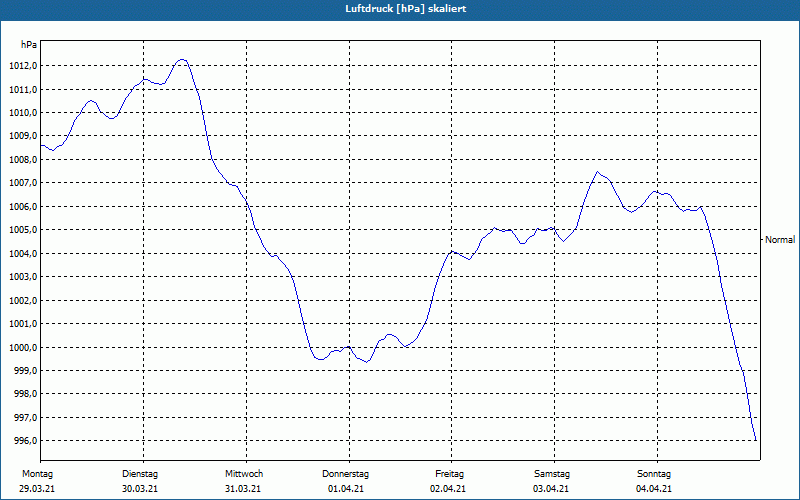Click the hPa unit label
Image resolution: width=800 pixels, height=500 pixels.
click(29, 45)
